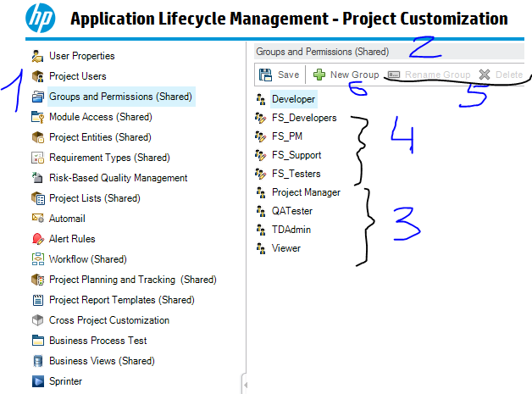Click the Business Process Test icon
532x394 pixels.
pos(37,341)
